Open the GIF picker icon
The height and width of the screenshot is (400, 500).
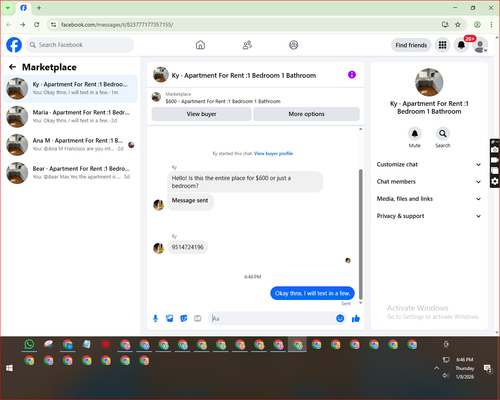[x=198, y=319]
